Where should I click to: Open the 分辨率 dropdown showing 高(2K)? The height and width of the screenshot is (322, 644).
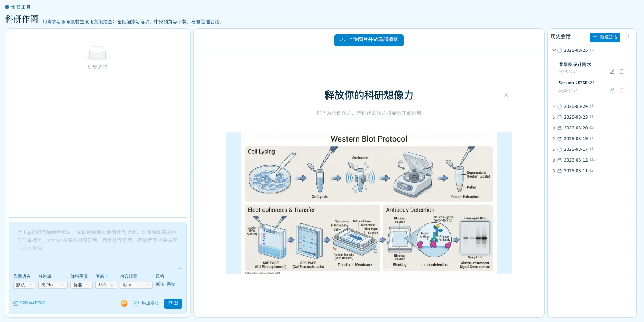(53, 285)
